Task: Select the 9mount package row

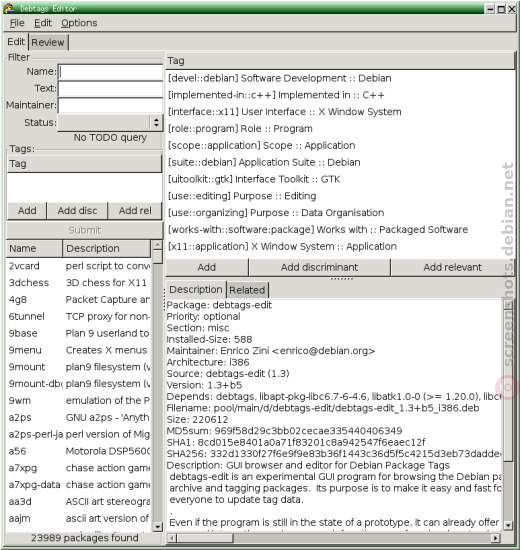Action: point(79,367)
